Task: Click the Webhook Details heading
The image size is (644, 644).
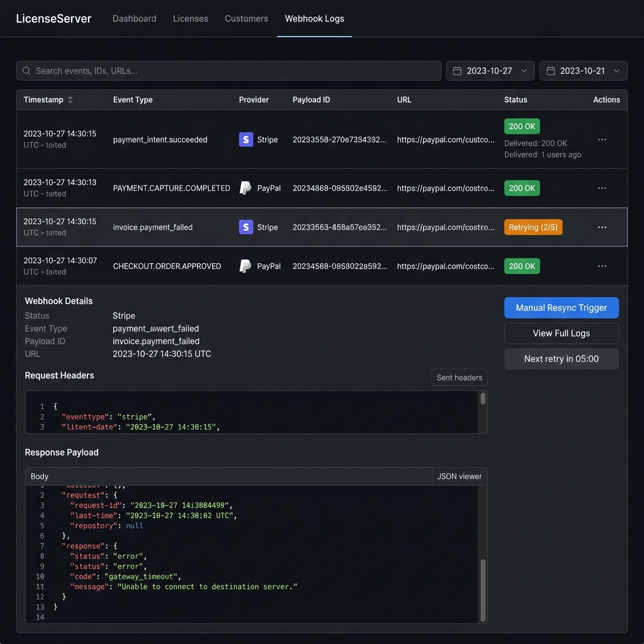Action: pyautogui.click(x=58, y=301)
